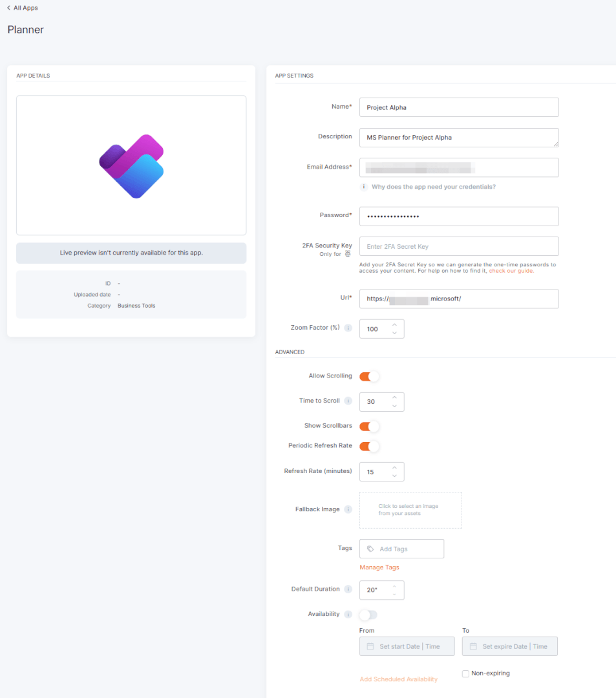The image size is (616, 698).
Task: Go back to All Apps
Action: click(22, 8)
